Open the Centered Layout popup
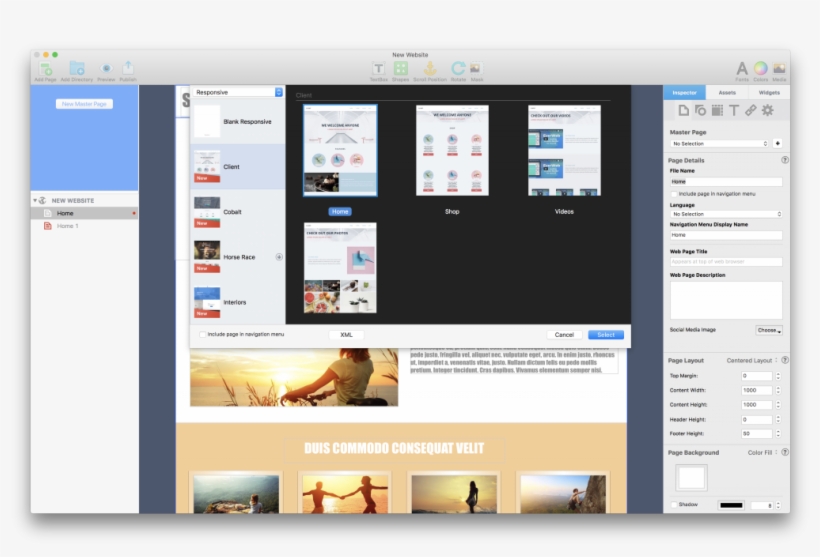 (751, 360)
